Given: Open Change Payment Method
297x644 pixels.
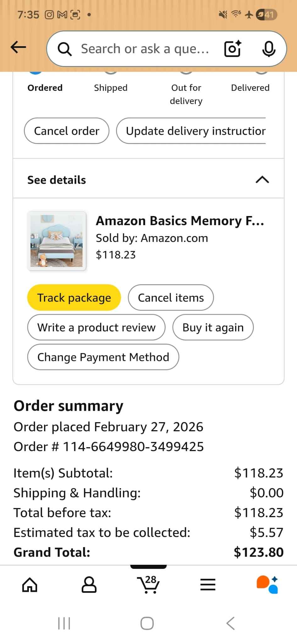Looking at the screenshot, I should [103, 357].
